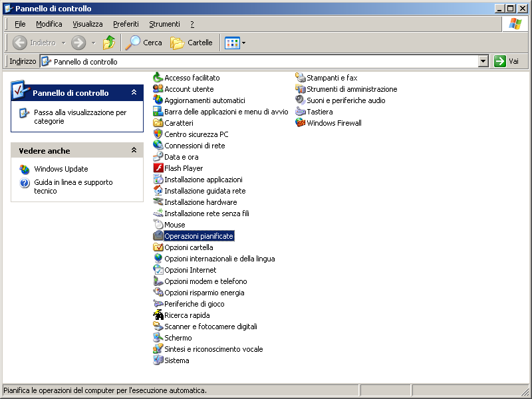532x399 pixels.
Task: Select the Installazione applicazioni icon
Action: click(158, 180)
